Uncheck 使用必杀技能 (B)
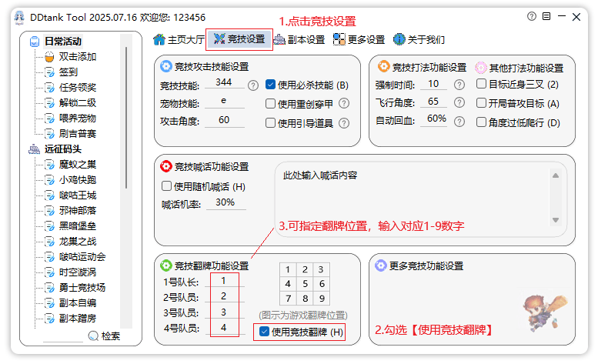 270,85
